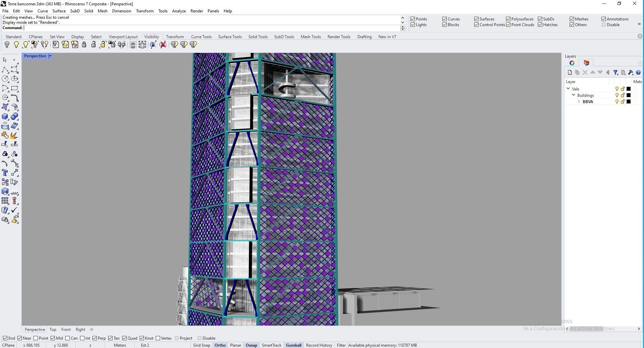Select the Rectangle tool in the sidebar

(14, 88)
